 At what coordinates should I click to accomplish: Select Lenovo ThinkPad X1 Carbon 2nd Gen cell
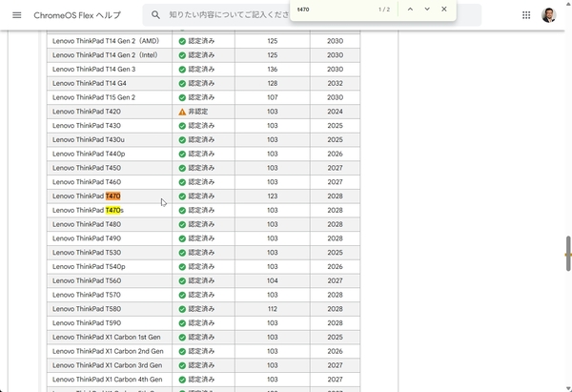coord(110,351)
